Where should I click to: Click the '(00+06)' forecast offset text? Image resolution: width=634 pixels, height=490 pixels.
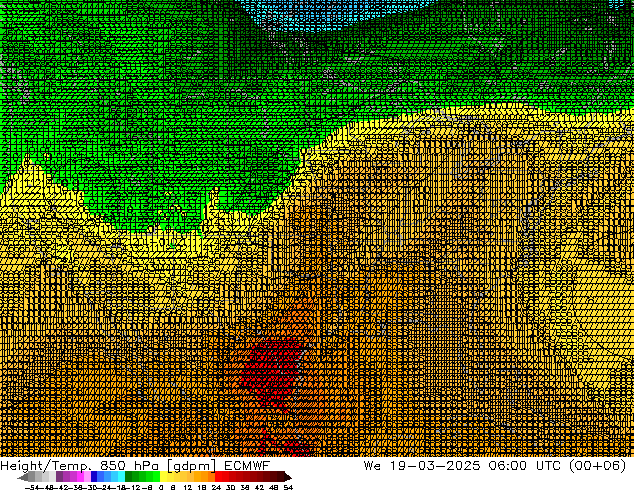point(598,466)
